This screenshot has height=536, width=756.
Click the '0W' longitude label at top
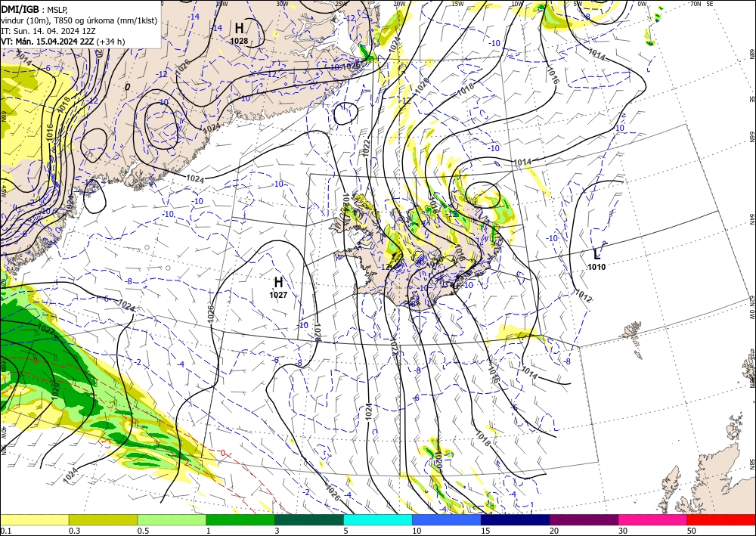[x=642, y=4]
